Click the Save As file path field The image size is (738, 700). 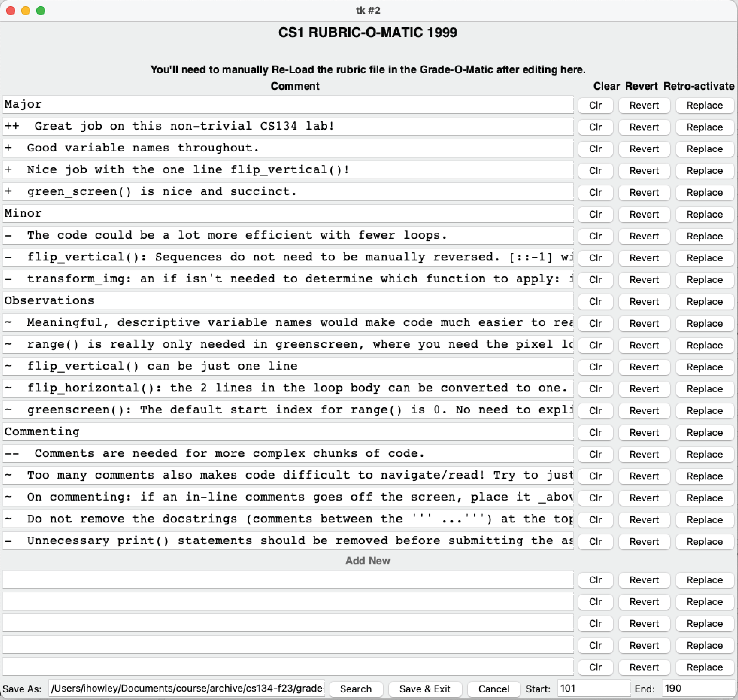[186, 689]
